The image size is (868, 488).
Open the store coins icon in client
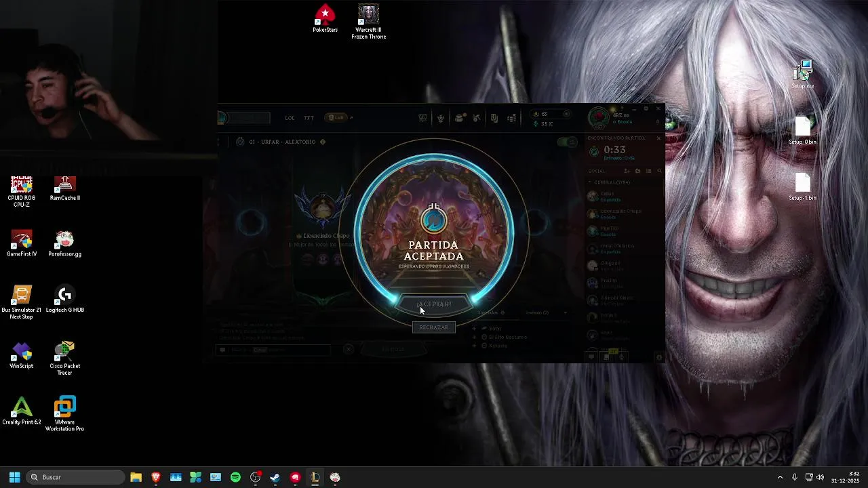511,118
